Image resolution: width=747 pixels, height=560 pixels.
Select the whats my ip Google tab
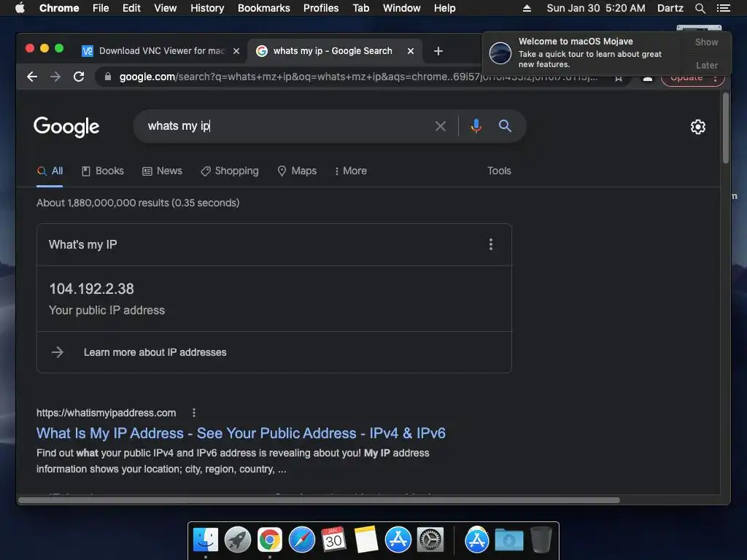pyautogui.click(x=333, y=51)
